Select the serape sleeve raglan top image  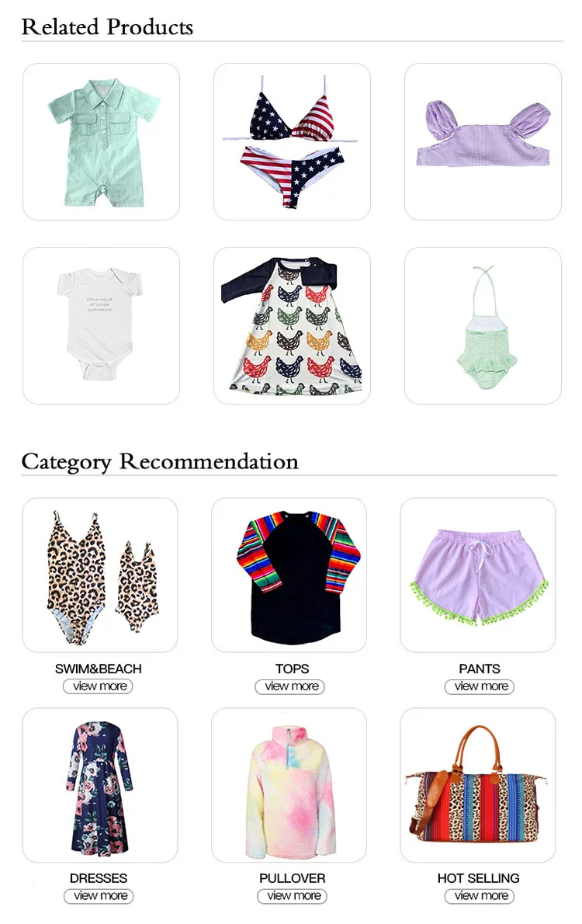point(289,575)
